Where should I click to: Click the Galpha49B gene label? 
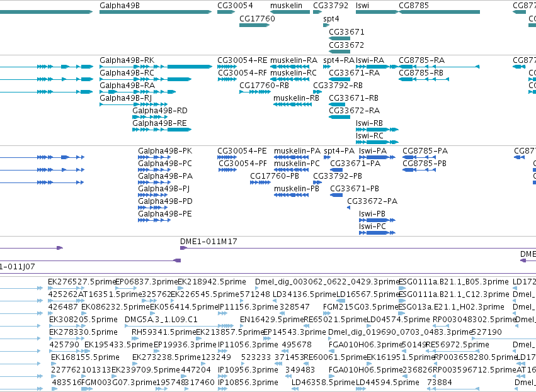[120, 6]
